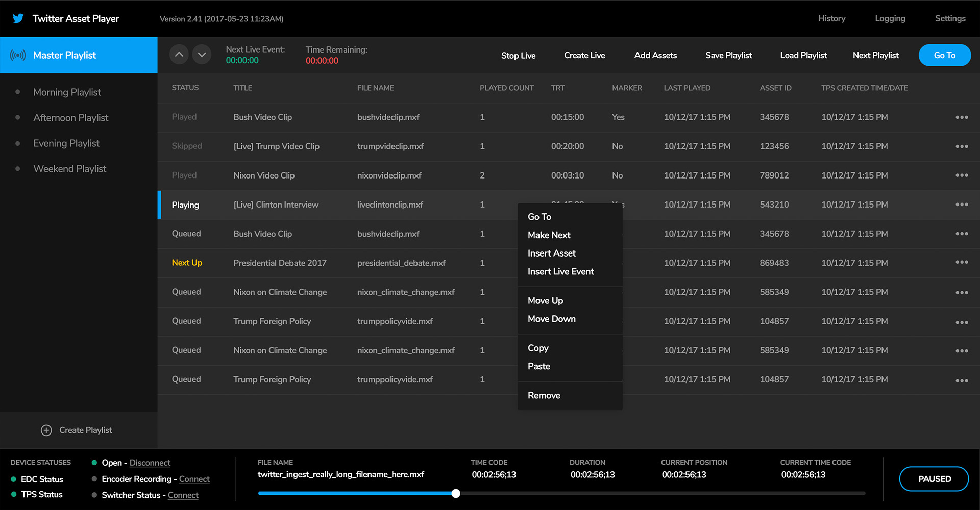The image size is (980, 510).
Task: Click Load Playlist in toolbar
Action: click(803, 55)
